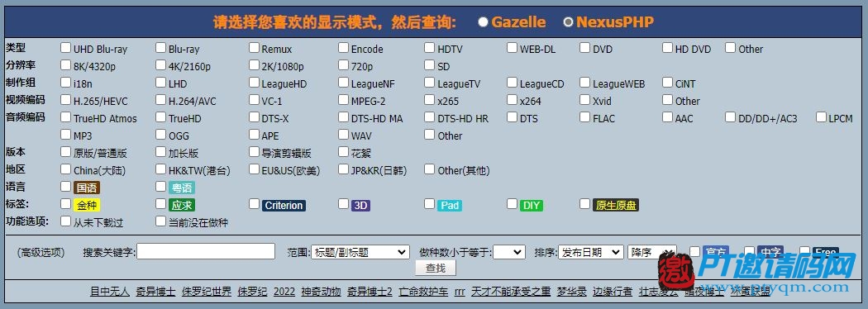Click the purple 3D tag badge
Viewport: 868px width, 309px height.
point(361,206)
